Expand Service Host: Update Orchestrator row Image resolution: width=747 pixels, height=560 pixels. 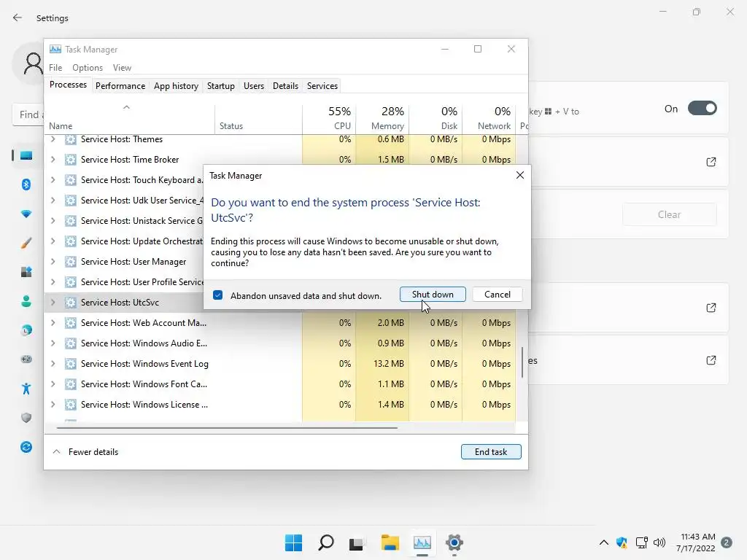53,241
